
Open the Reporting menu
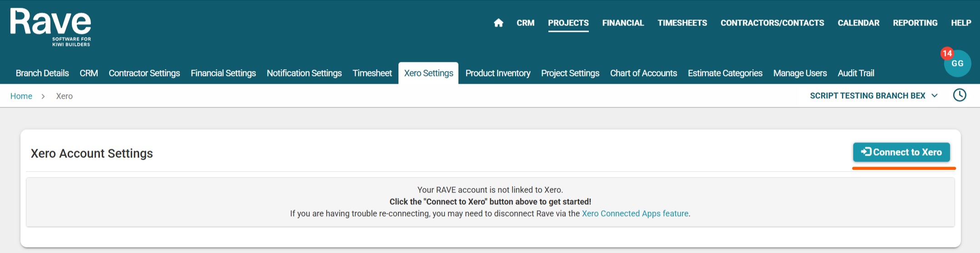click(x=915, y=23)
